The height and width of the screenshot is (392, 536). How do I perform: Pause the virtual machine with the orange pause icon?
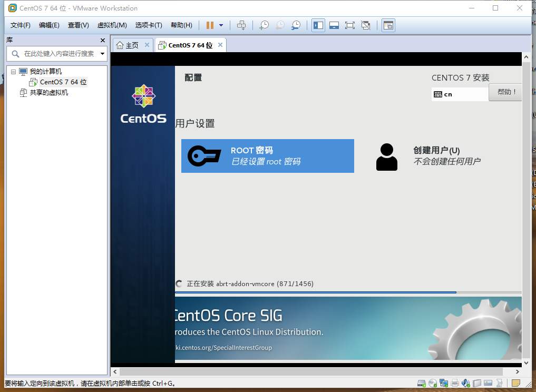pyautogui.click(x=210, y=25)
